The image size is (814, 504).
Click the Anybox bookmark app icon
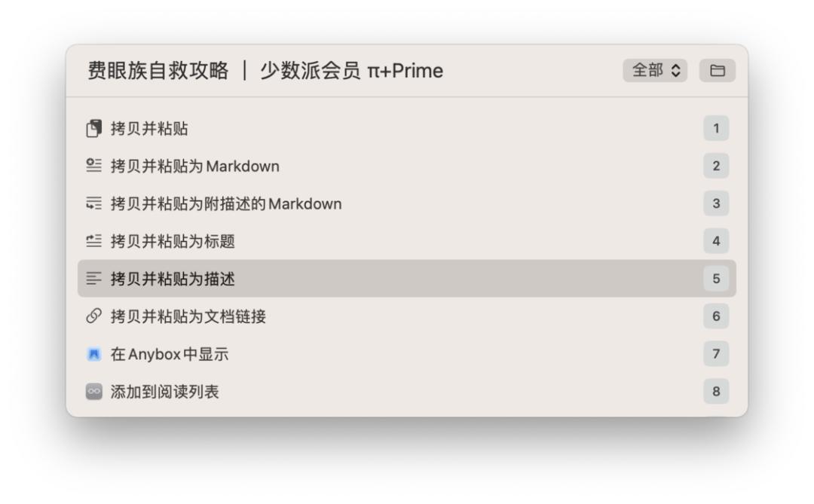(x=93, y=354)
